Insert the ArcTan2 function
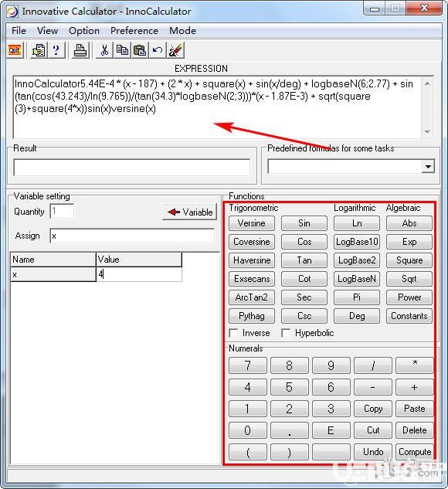The image size is (448, 489). pyautogui.click(x=252, y=297)
